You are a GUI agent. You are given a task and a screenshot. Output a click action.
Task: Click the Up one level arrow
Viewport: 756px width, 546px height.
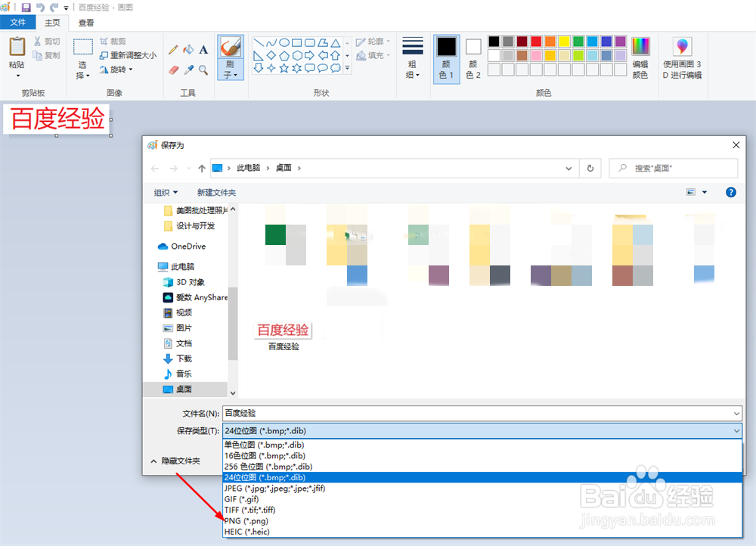(x=202, y=169)
